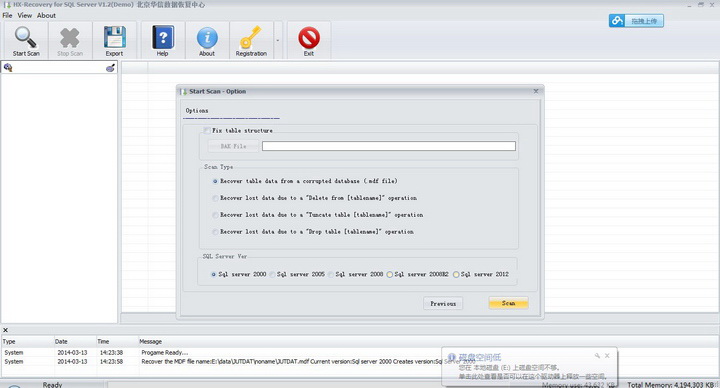Click the BAK file path input field
720x388 pixels.
[x=388, y=146]
